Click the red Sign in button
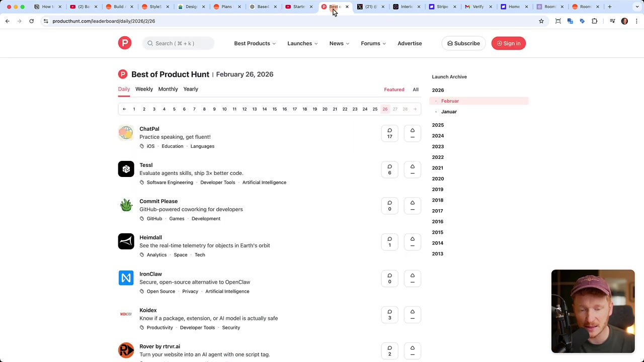Image resolution: width=644 pixels, height=362 pixels. pyautogui.click(x=508, y=43)
